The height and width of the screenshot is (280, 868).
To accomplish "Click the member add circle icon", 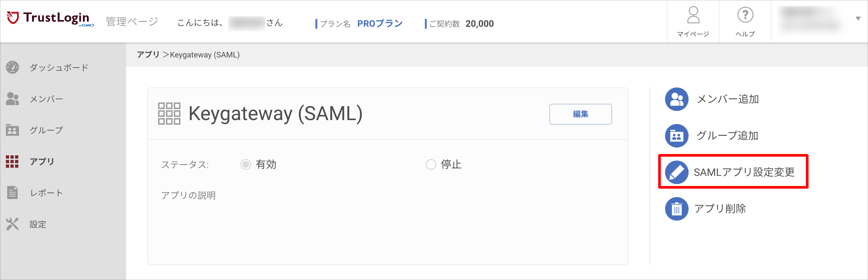I will (676, 99).
